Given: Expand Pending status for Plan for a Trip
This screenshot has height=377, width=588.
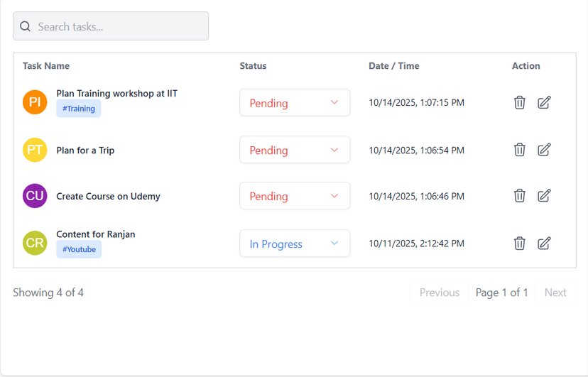Looking at the screenshot, I should point(295,150).
